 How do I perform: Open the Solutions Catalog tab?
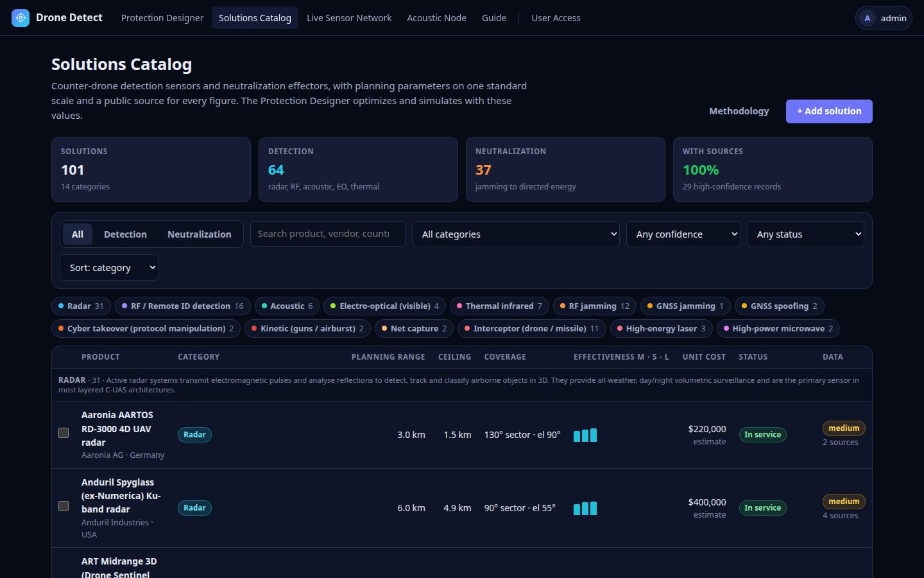255,18
